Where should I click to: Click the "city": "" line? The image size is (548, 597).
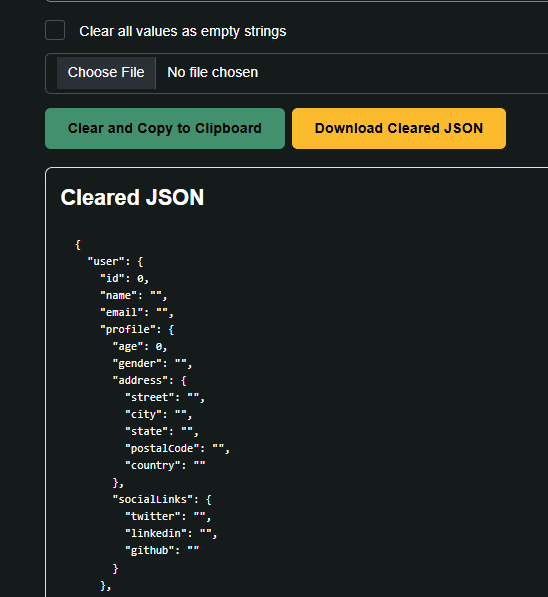pos(159,415)
